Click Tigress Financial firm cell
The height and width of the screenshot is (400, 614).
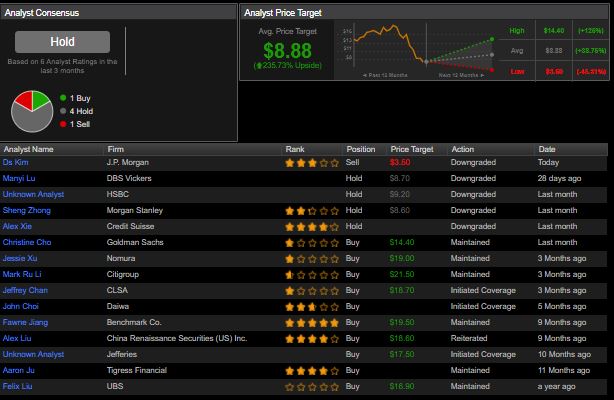coord(137,370)
